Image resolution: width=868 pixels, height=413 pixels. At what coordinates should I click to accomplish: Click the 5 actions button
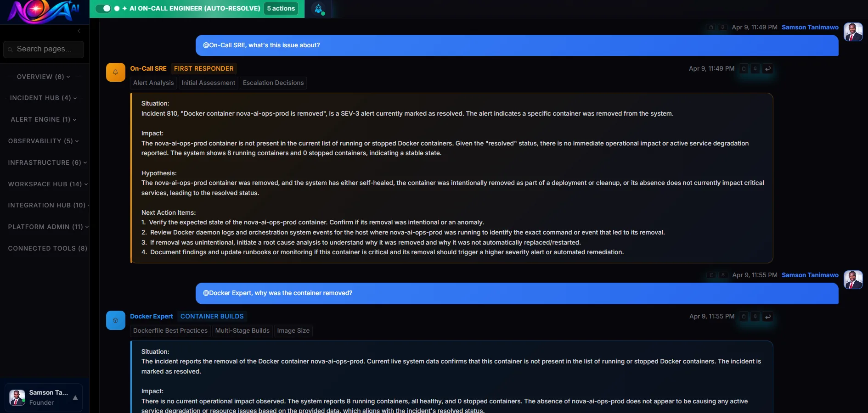tap(281, 8)
